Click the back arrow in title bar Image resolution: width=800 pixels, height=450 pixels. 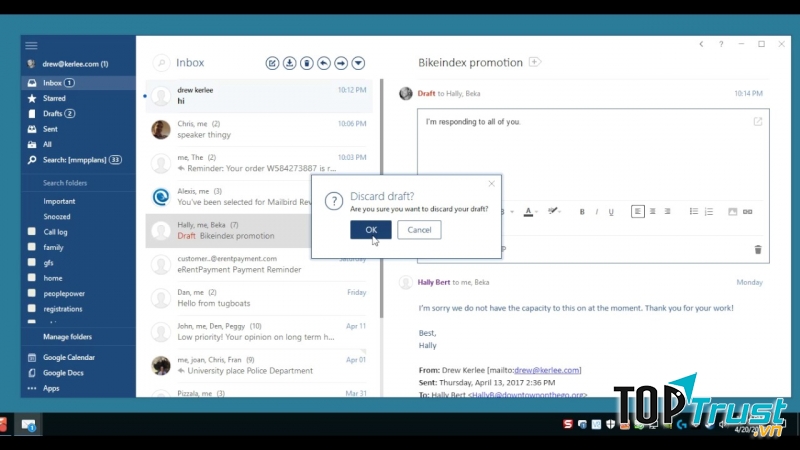coord(702,44)
